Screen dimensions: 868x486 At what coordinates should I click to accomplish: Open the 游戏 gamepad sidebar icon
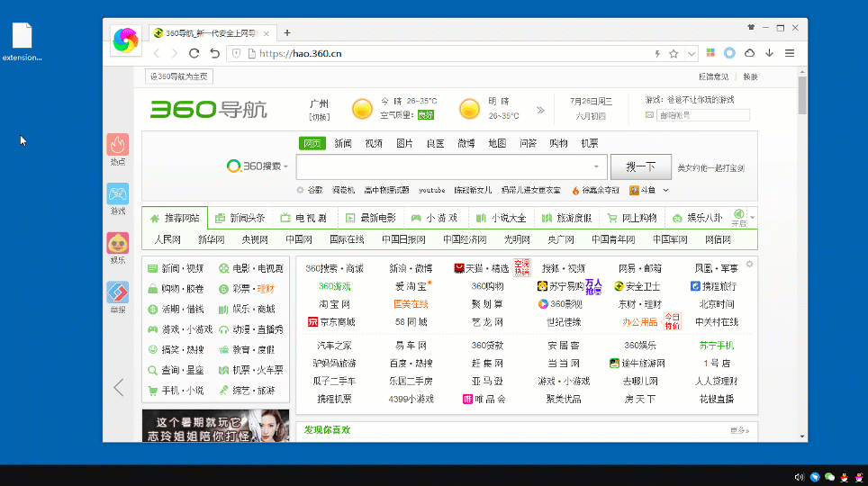point(118,194)
